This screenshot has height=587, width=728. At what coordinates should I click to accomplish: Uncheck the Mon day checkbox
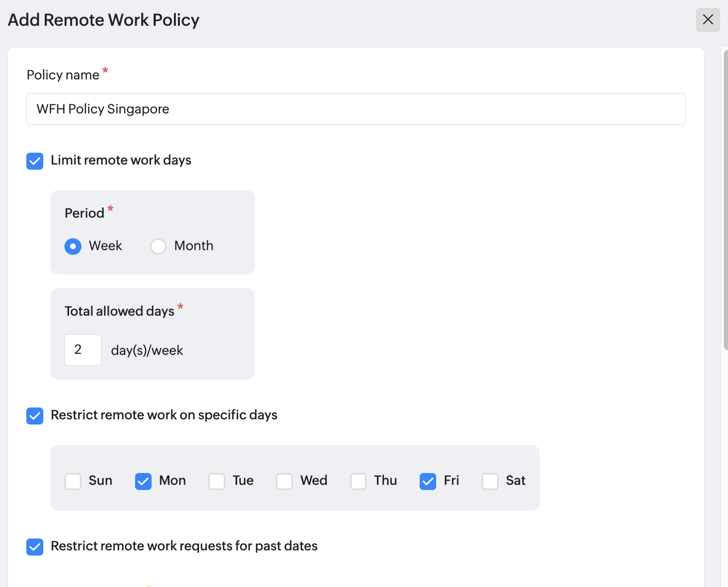pyautogui.click(x=143, y=481)
